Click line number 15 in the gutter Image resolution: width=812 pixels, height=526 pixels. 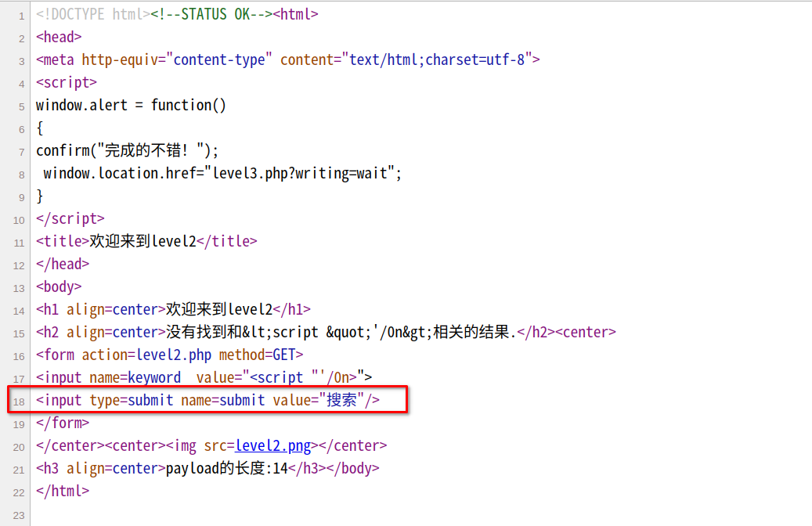tap(19, 334)
